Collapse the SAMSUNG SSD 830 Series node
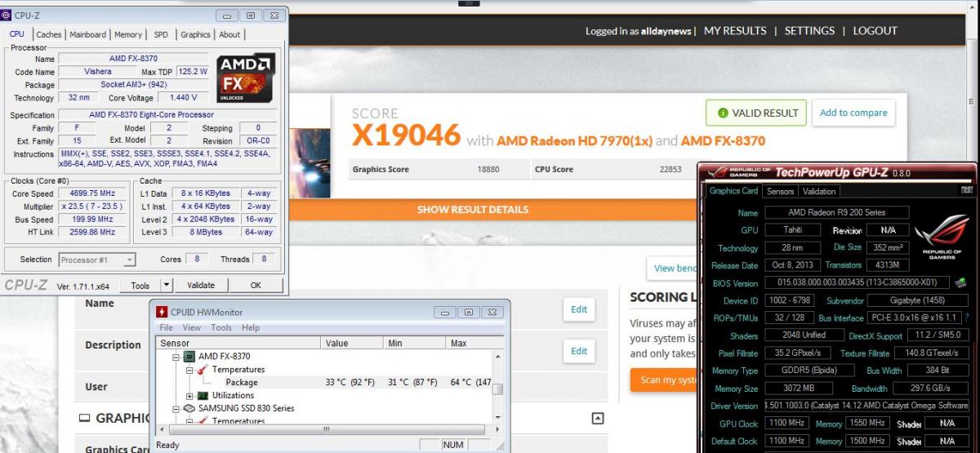 tap(175, 408)
